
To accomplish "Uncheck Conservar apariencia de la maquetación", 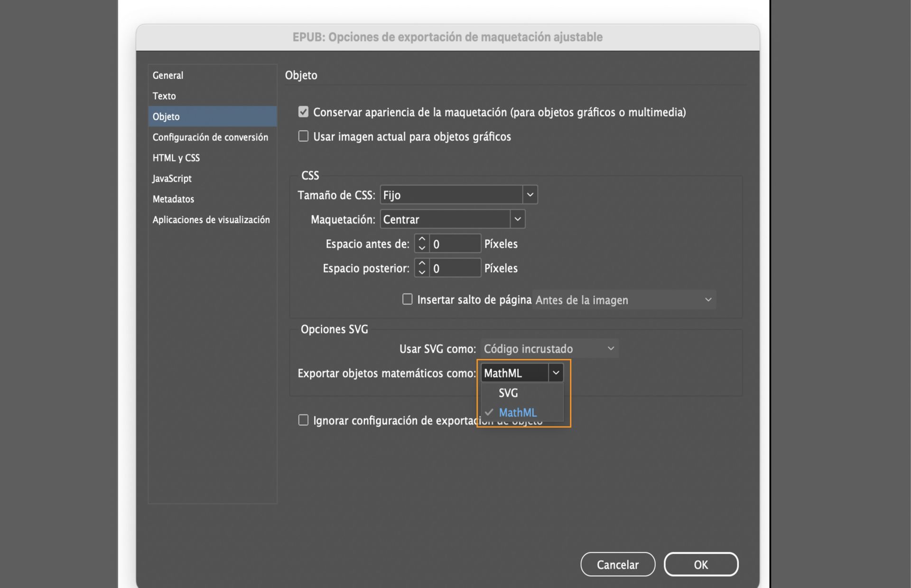I will [x=303, y=111].
